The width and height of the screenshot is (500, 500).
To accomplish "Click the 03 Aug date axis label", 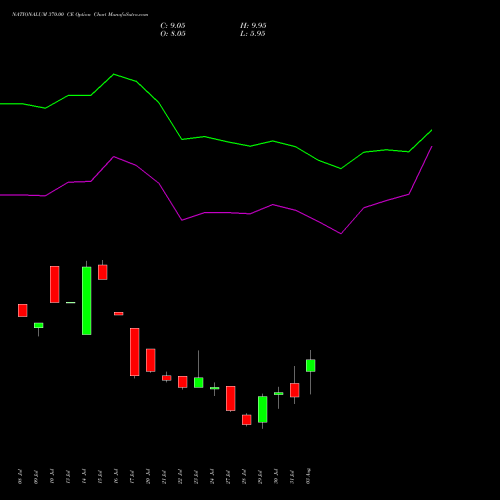I will (x=308, y=476).
